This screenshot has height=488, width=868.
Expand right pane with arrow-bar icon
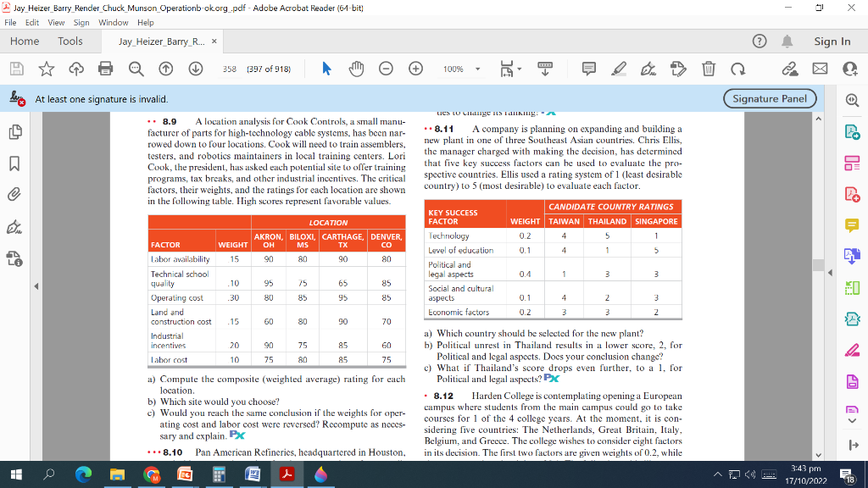pyautogui.click(x=853, y=445)
